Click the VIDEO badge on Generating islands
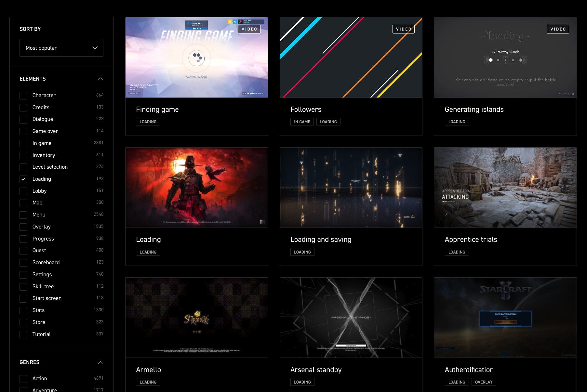587x392 pixels. point(558,29)
